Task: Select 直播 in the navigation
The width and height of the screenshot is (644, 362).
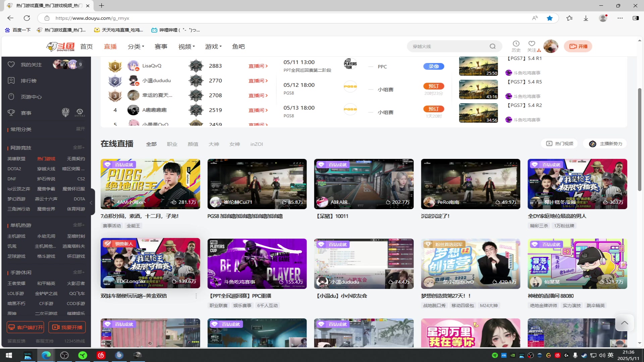Action: point(110,47)
